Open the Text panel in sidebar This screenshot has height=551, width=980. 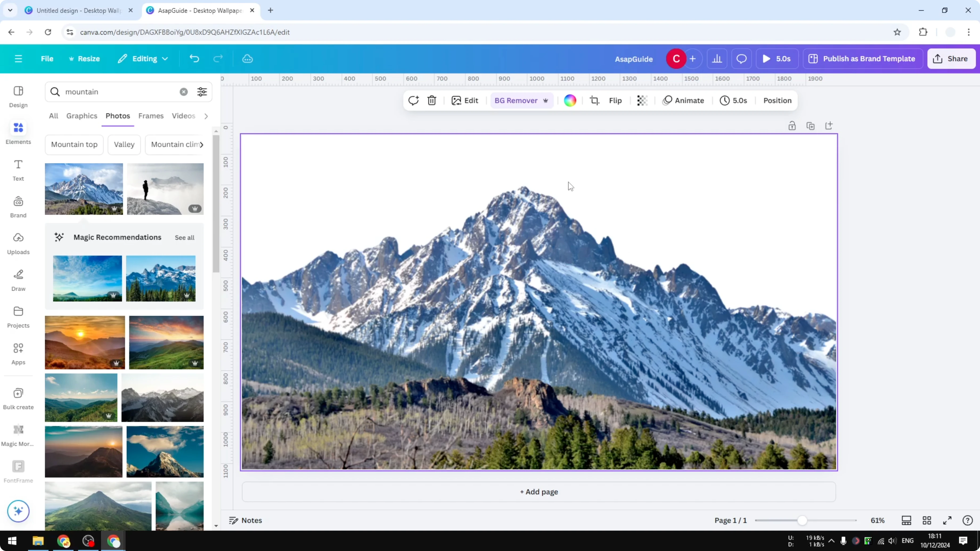pos(18,169)
